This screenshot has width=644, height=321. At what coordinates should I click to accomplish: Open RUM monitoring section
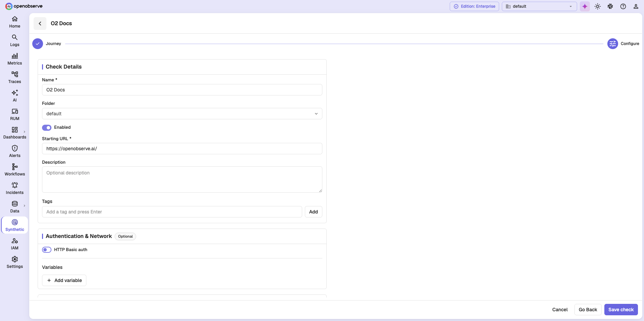[15, 115]
